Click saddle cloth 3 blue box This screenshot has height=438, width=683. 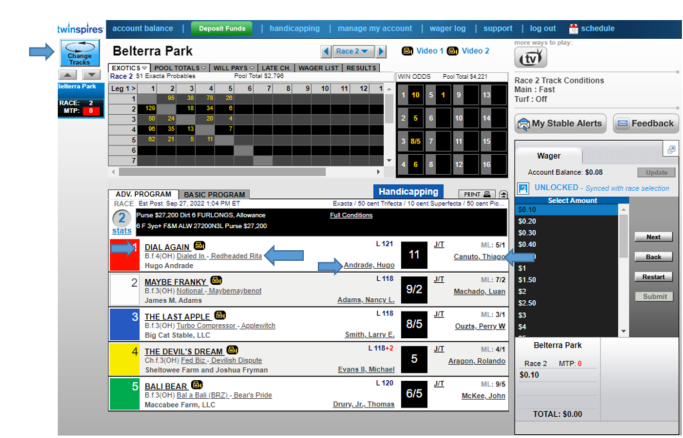124,324
